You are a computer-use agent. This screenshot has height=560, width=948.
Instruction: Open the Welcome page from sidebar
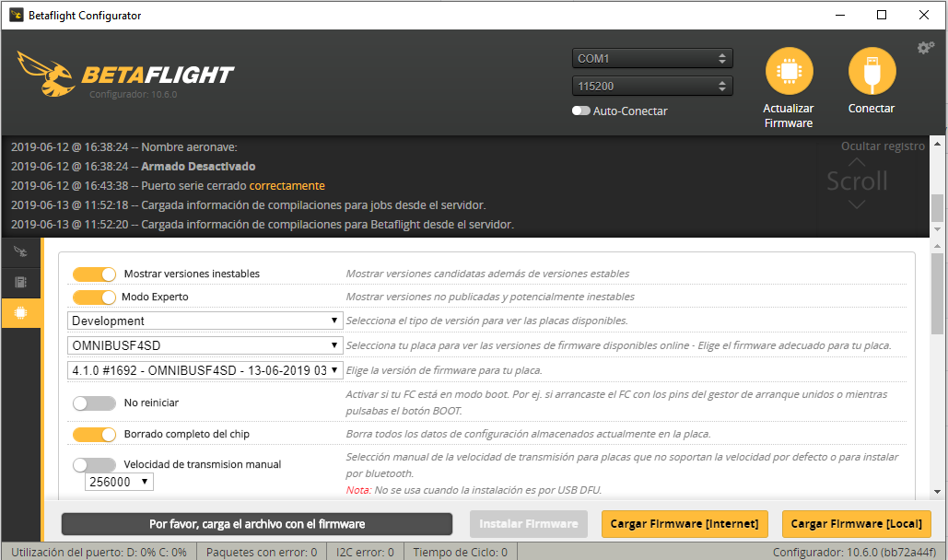coord(20,251)
